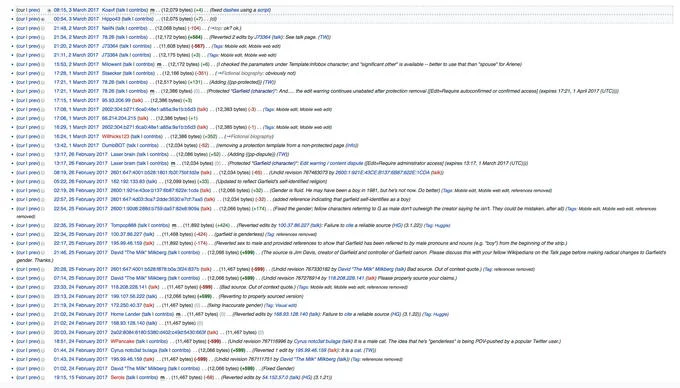Select the radio button for the 19:15, 15 February 2017 revision
The width and height of the screenshot is (680, 388).
pyautogui.click(x=43, y=378)
